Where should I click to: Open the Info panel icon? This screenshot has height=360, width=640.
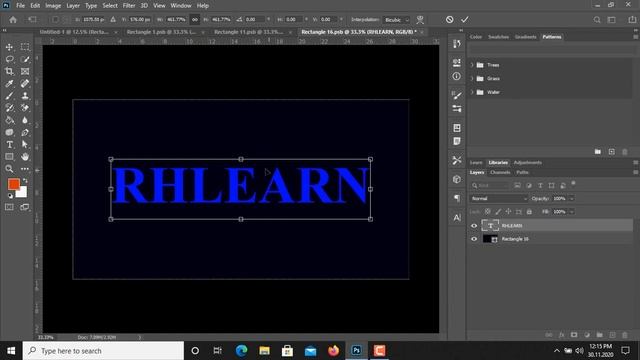click(457, 76)
